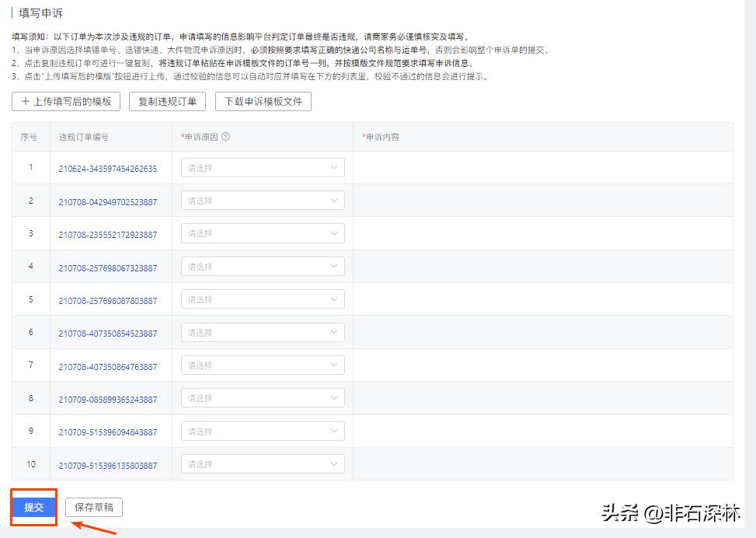Open the appeal reason dropdown in row 2
The image size is (756, 538).
[263, 200]
